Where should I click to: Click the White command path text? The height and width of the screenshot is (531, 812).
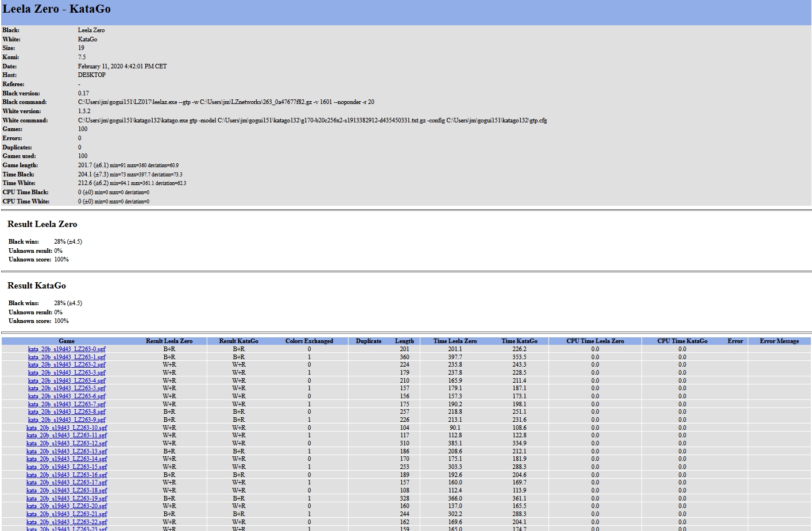click(312, 121)
